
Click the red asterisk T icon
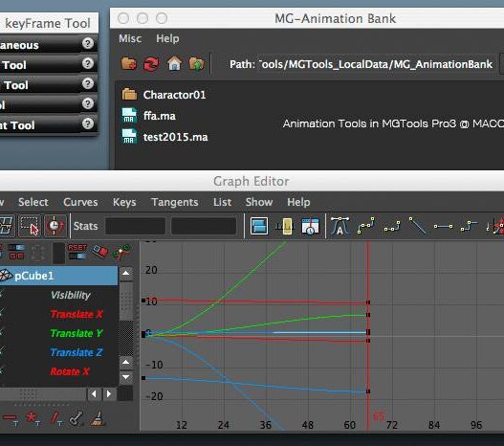click(x=33, y=418)
